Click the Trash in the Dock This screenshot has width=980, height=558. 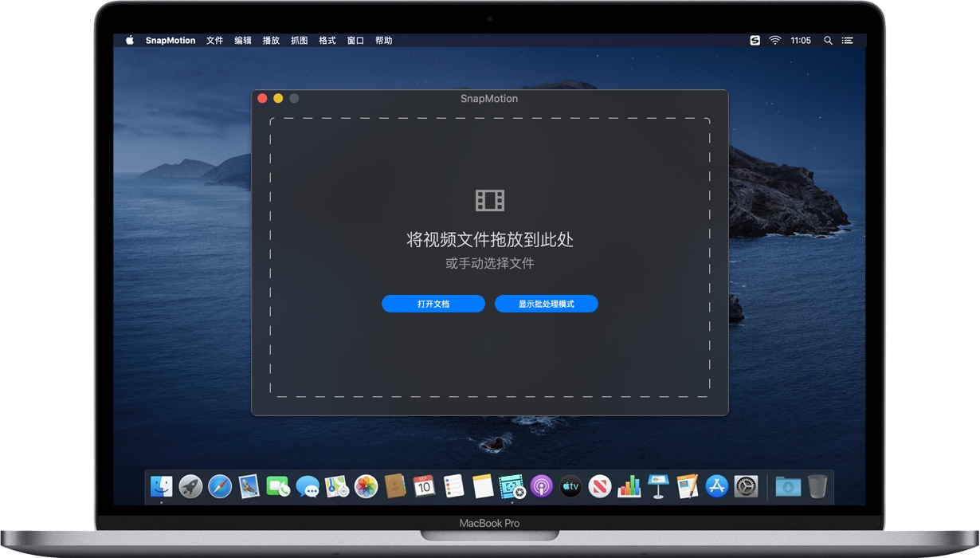tap(817, 486)
